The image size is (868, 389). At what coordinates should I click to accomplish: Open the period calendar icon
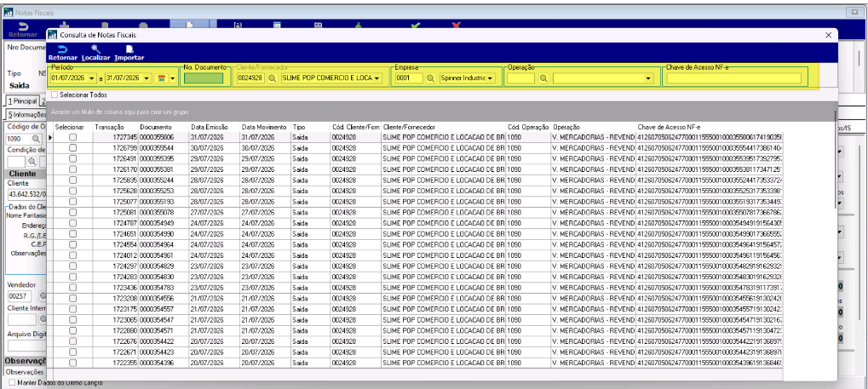(162, 78)
